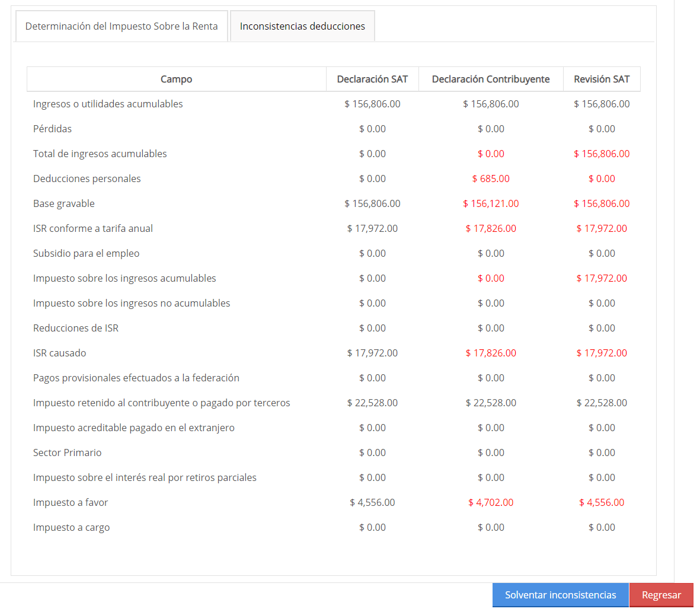Click Declaración SAT $ 17,972.00 in ISR causado row
This screenshot has width=700, height=615.
(x=372, y=353)
